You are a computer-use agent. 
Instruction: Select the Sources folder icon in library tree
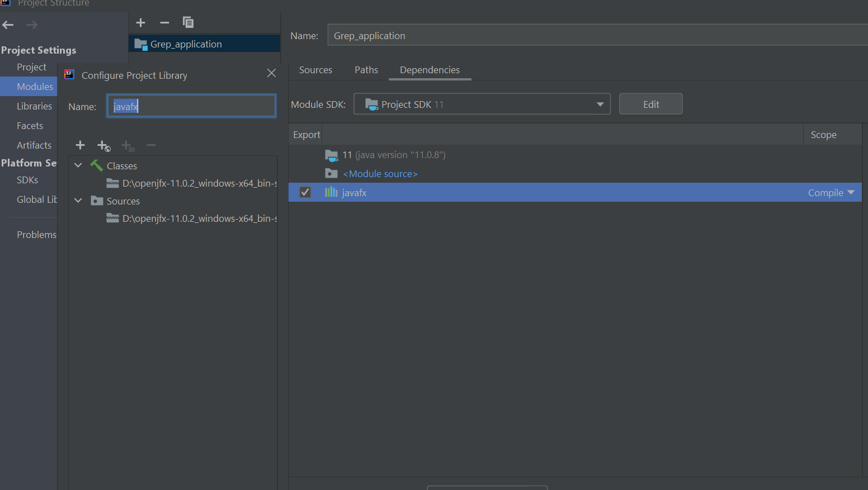click(97, 201)
